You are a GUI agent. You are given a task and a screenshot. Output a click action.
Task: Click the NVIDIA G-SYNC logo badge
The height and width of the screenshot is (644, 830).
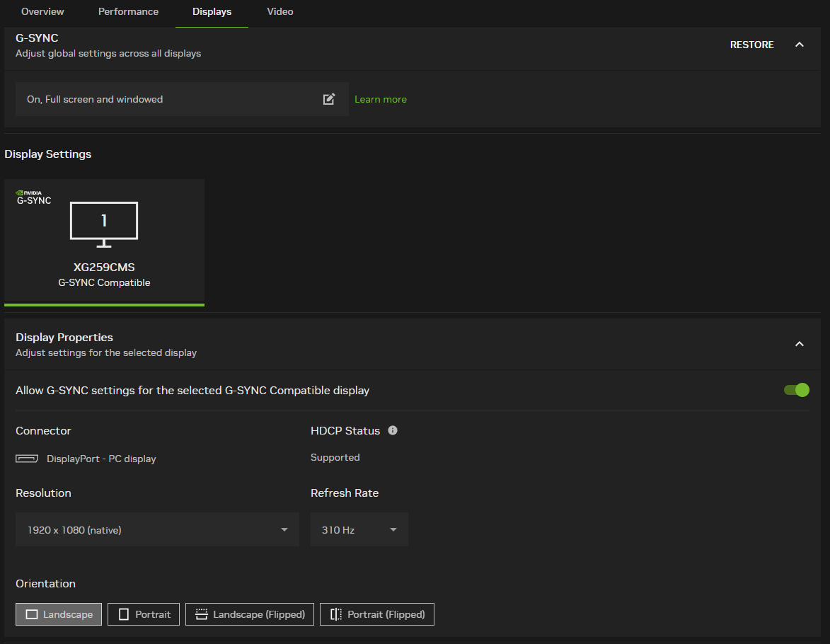34,197
